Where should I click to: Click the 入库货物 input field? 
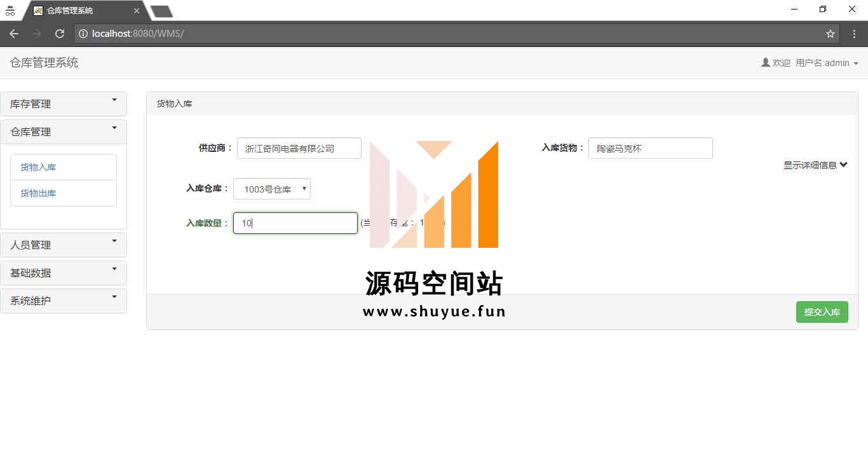pos(651,148)
